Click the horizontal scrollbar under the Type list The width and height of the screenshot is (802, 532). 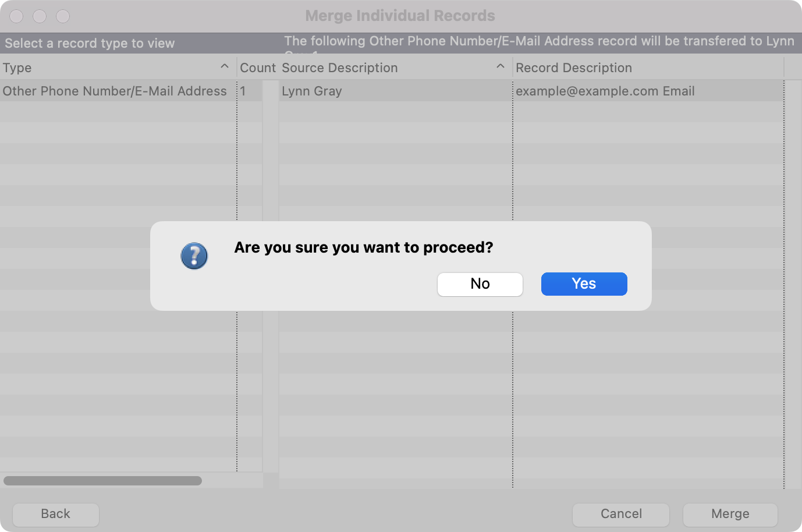[102, 481]
